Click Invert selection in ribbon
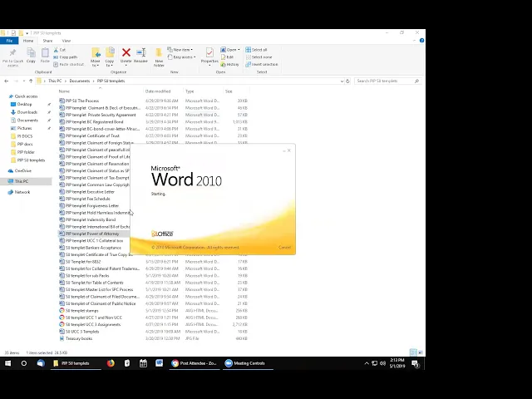532x399 pixels. [262, 65]
